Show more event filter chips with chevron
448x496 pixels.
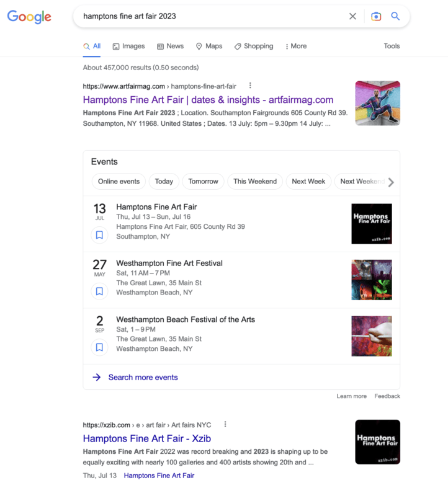(392, 182)
